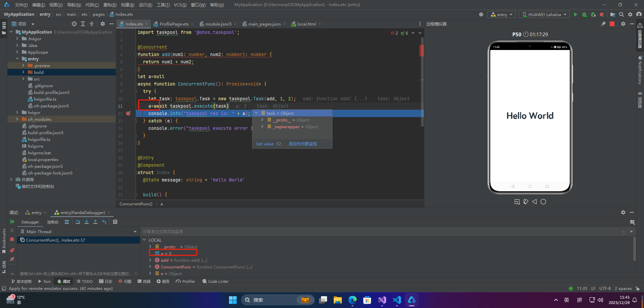The image size is (644, 308).
Task: Run the entry configuration with the green play icon
Action: pyautogui.click(x=576, y=14)
